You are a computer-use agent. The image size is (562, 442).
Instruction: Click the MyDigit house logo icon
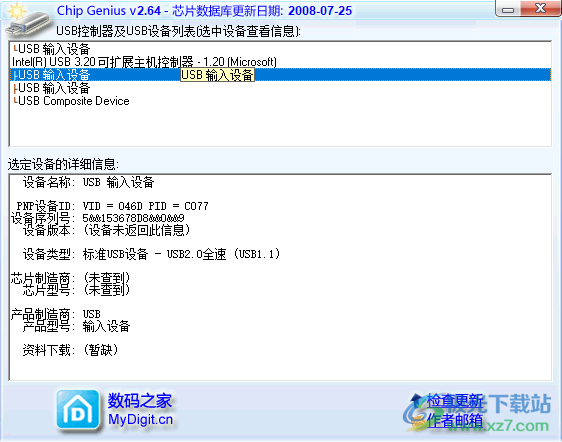tap(78, 409)
